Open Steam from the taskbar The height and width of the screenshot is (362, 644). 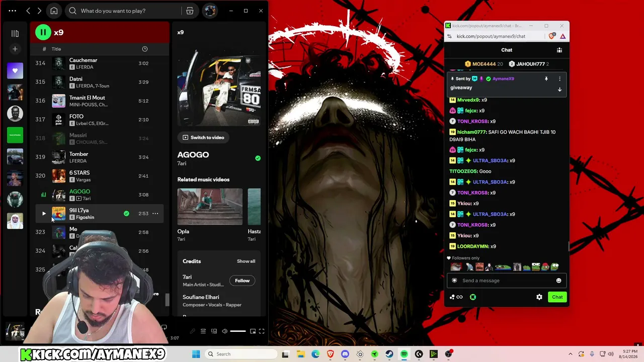coord(389,354)
